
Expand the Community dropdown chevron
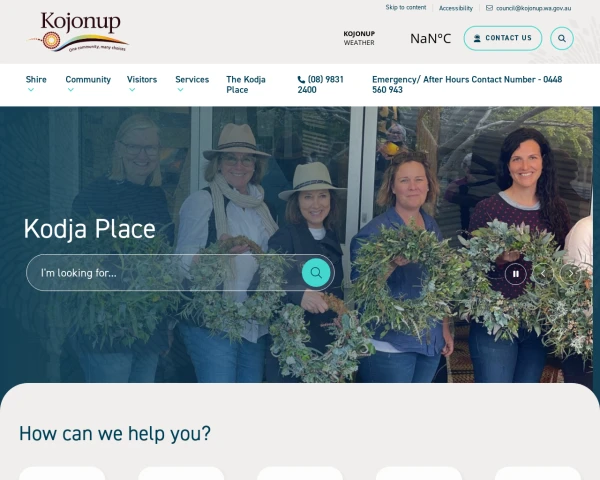pyautogui.click(x=70, y=90)
